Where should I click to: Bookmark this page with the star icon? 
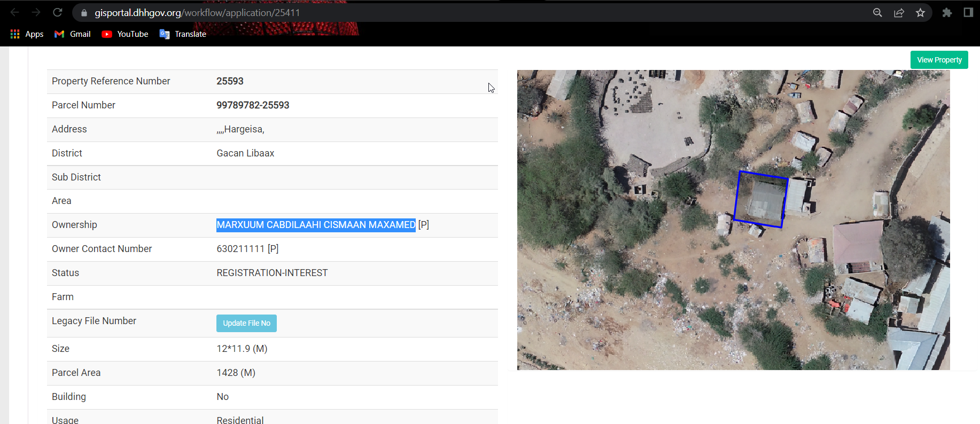click(x=920, y=13)
